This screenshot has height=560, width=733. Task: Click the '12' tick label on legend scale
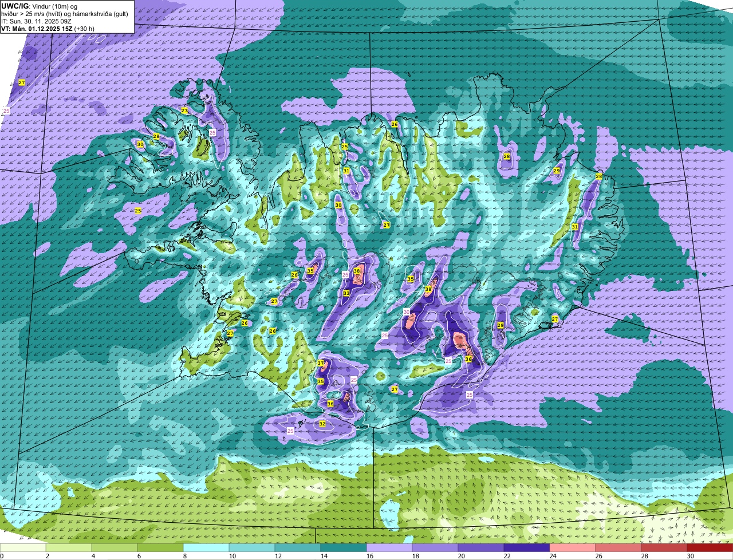278,556
